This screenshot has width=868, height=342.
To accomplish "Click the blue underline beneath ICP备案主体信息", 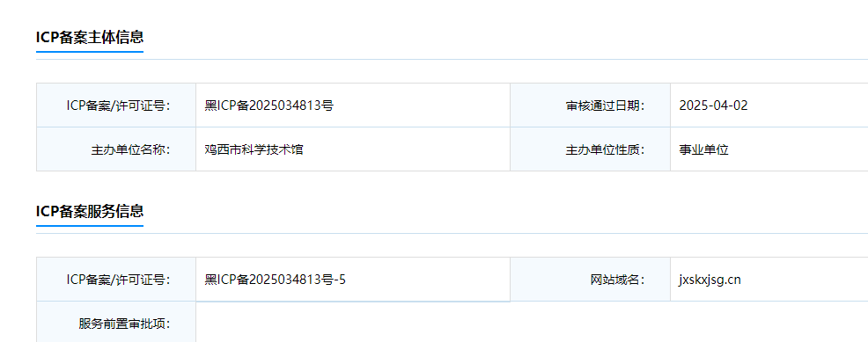I will pyautogui.click(x=90, y=52).
